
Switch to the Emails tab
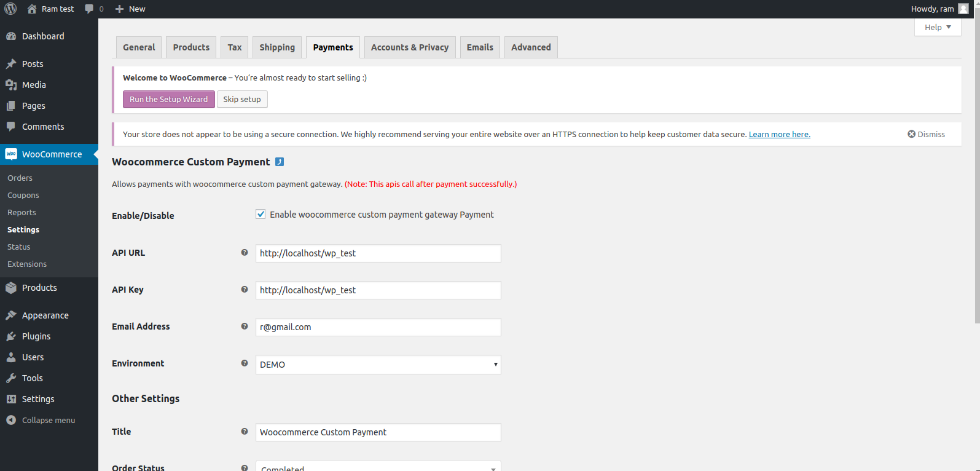tap(480, 47)
